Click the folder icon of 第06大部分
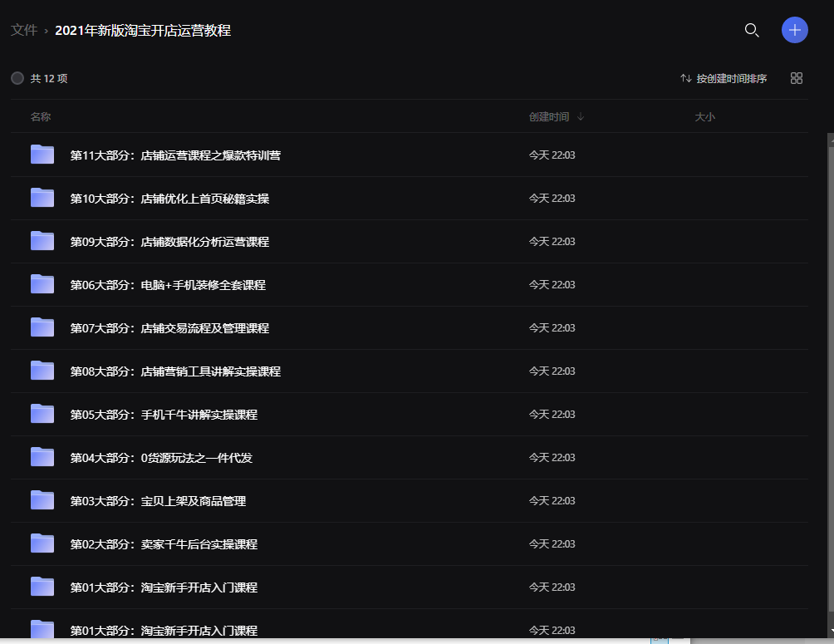 coord(42,284)
